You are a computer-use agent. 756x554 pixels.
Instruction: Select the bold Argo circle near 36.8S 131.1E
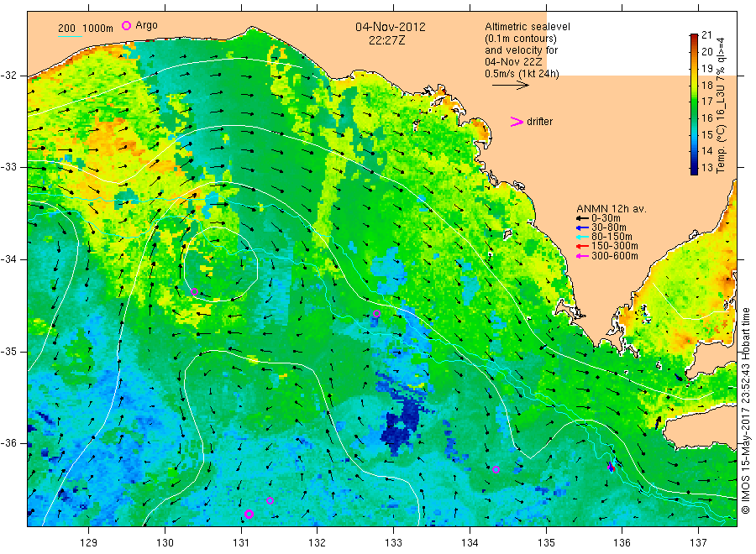tap(249, 514)
